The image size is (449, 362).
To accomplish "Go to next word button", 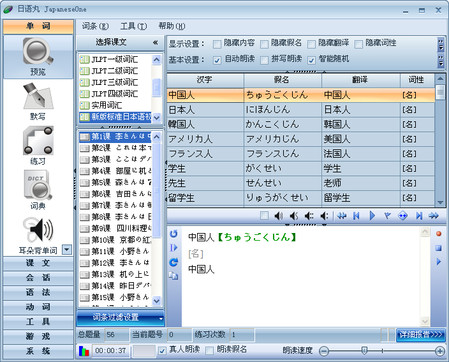I will [x=419, y=216].
